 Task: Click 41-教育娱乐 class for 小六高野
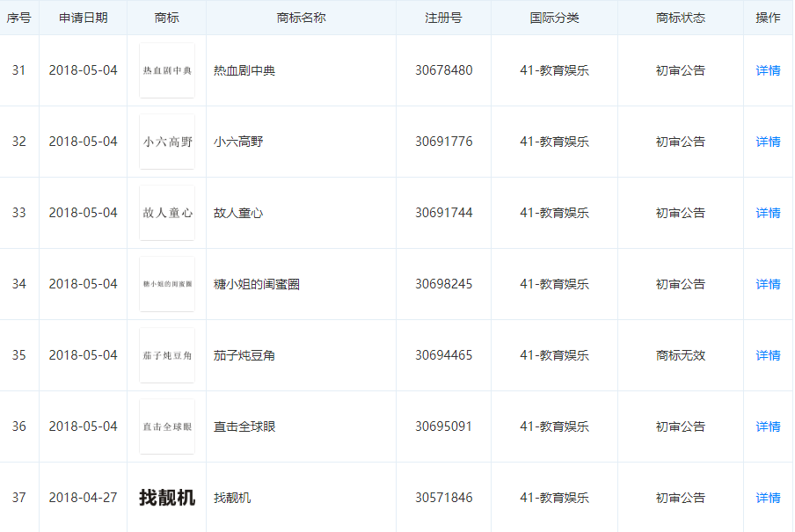coord(554,142)
